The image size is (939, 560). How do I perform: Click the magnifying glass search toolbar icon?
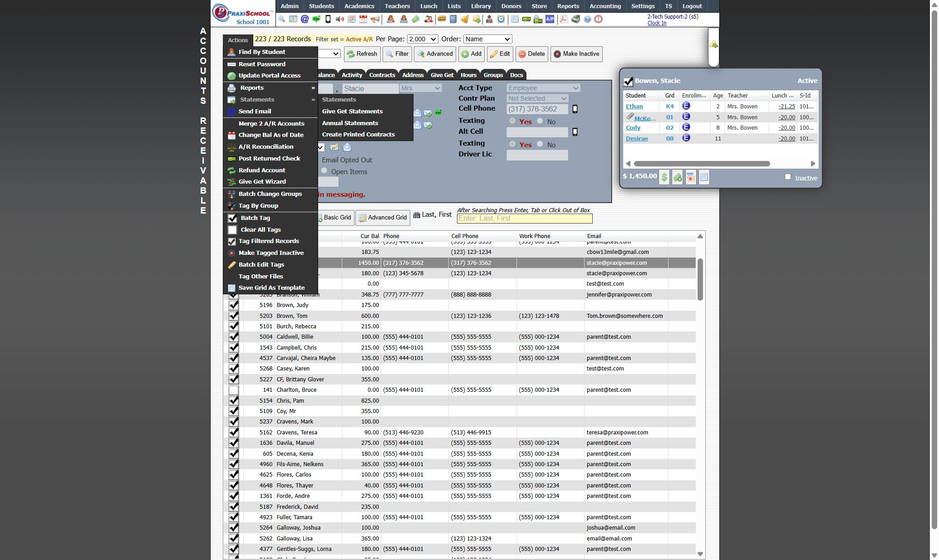point(281,19)
